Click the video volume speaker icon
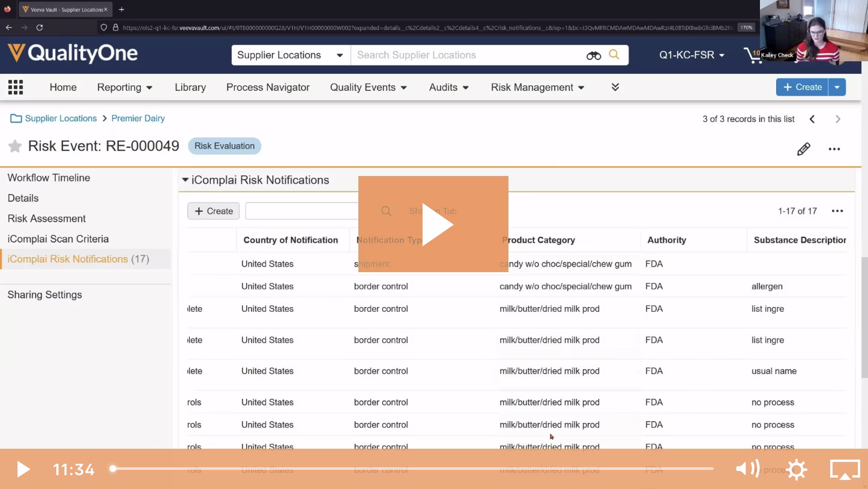The width and height of the screenshot is (868, 489). (748, 469)
